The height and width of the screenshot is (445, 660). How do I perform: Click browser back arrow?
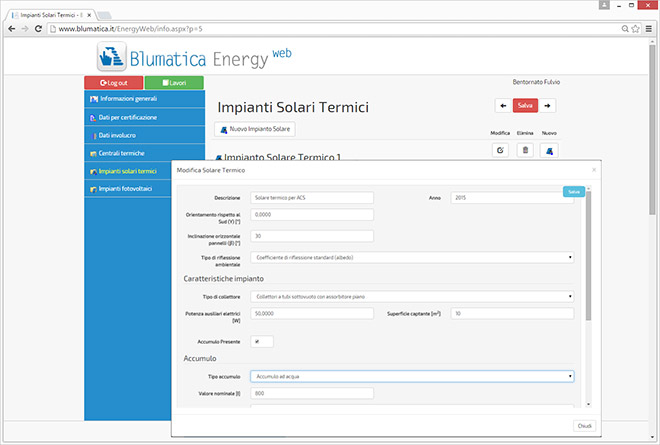[x=12, y=29]
